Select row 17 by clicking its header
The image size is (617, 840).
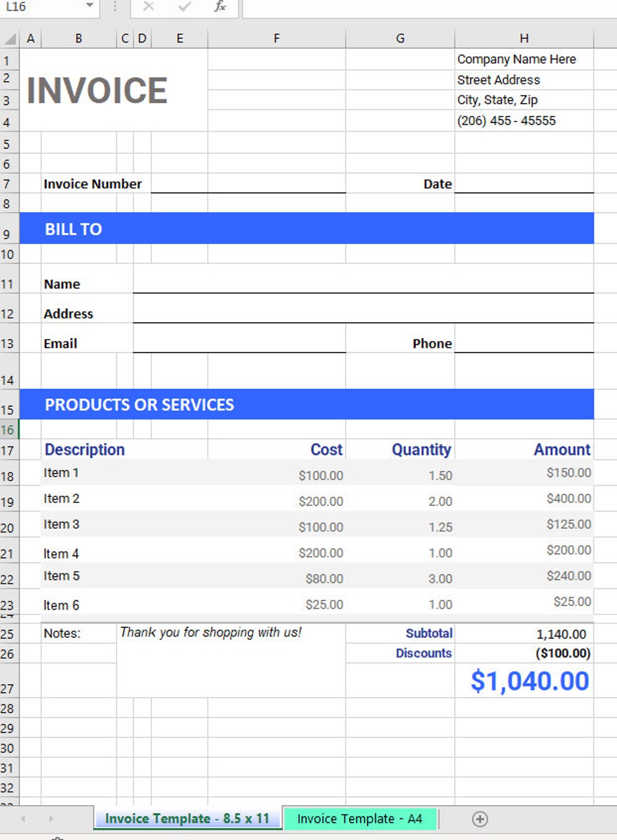pos(9,450)
